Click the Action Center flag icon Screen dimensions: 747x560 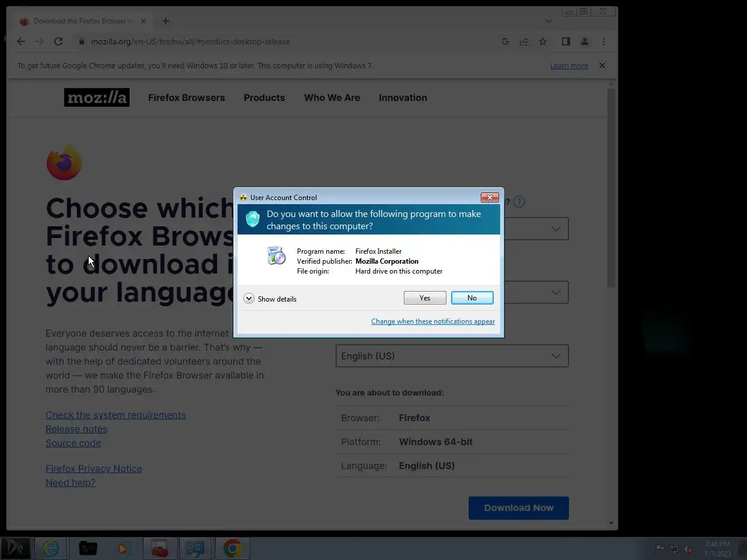[659, 549]
